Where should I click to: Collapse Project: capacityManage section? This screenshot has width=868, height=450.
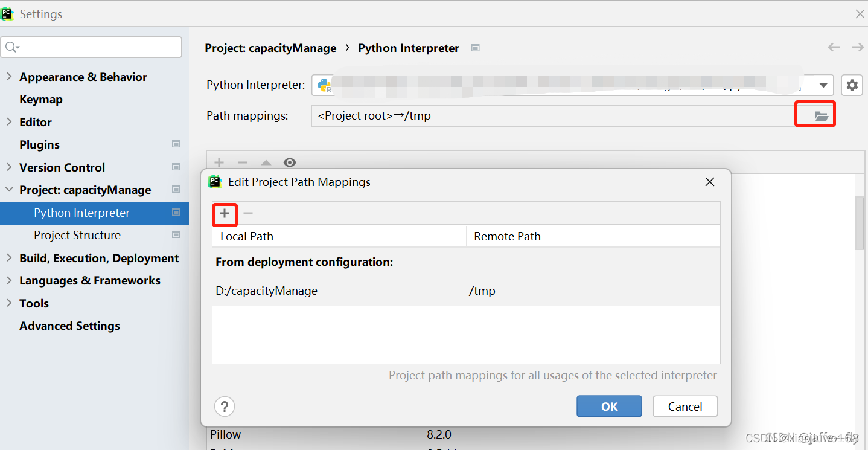[x=9, y=190]
